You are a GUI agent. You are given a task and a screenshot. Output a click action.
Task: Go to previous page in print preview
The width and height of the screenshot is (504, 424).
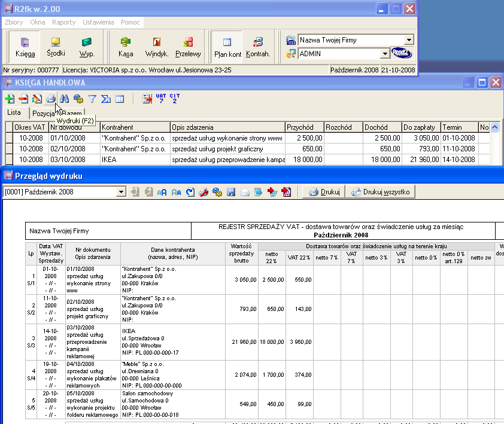[x=135, y=192]
